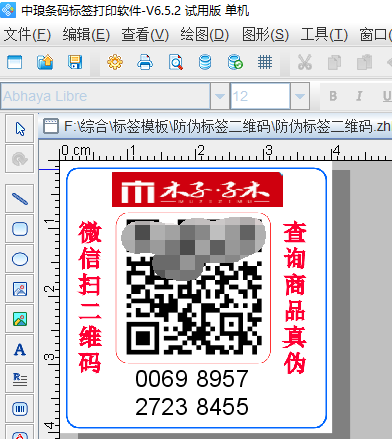Select the ellipse drawing tool
This screenshot has height=439, width=392.
click(x=20, y=259)
